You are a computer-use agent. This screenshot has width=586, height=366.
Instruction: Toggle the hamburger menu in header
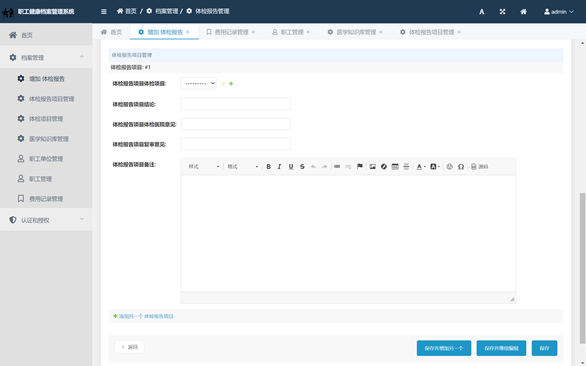tap(104, 12)
